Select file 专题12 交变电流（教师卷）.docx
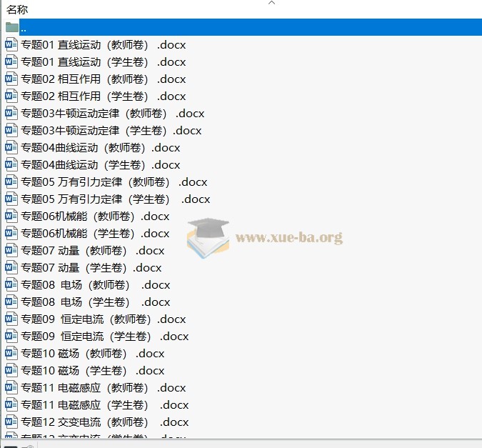This screenshot has height=448, width=482. coord(104,422)
